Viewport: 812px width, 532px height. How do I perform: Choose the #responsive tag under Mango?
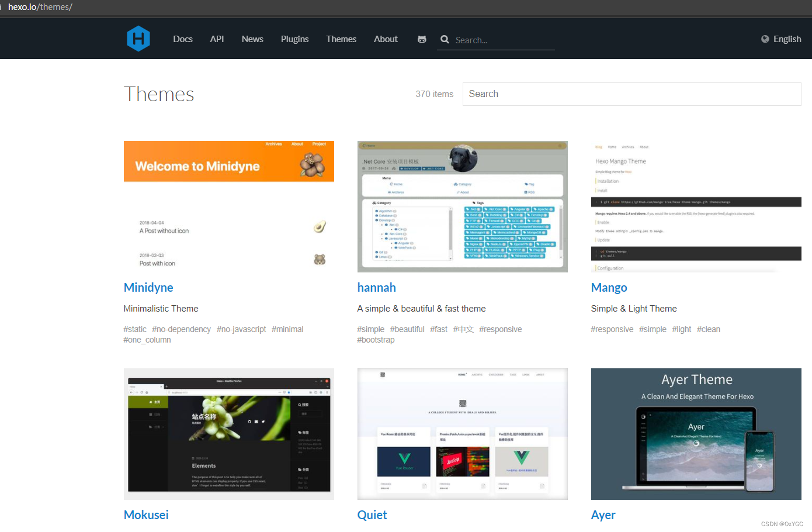click(x=612, y=329)
